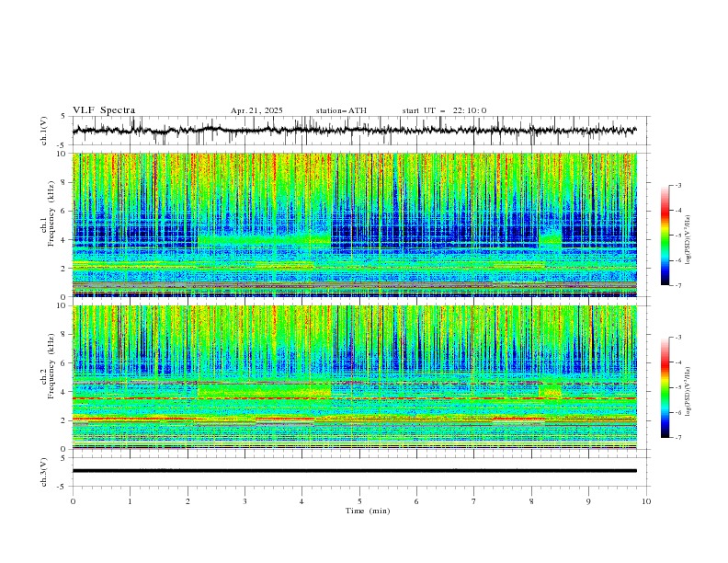Select the ch.2 "Frequency (kHz)" axis label

51,364
